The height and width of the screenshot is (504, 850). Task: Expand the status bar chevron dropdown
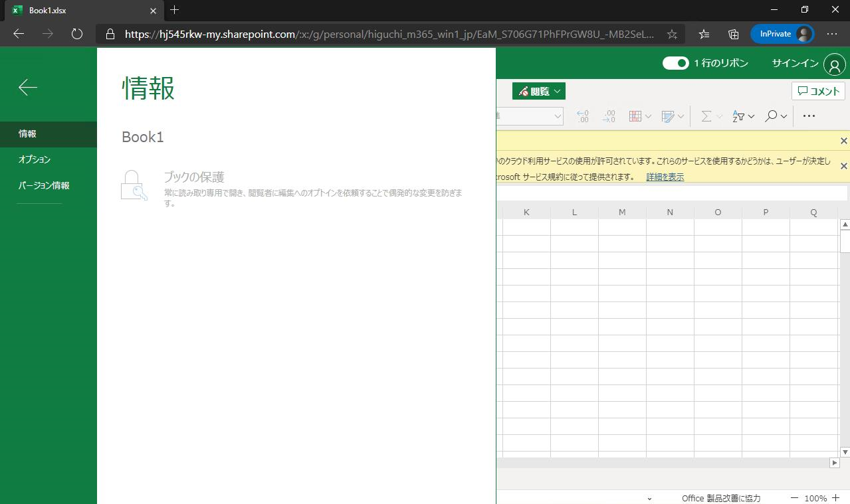[x=649, y=499]
